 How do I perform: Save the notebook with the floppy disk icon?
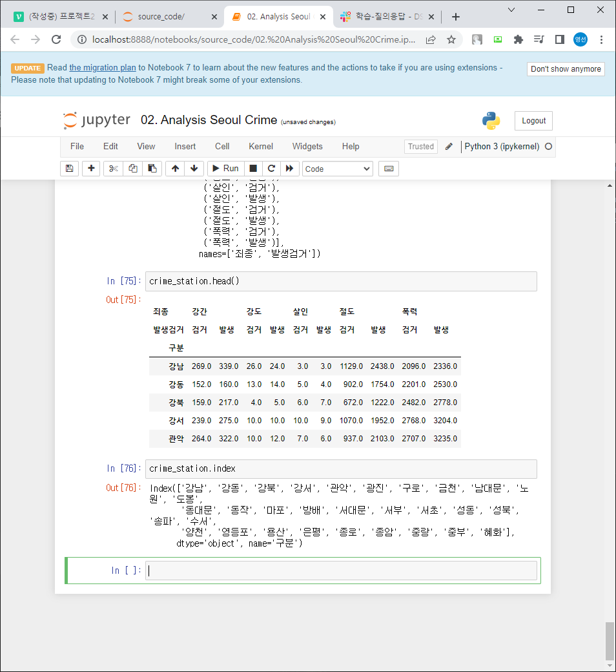pos(69,169)
